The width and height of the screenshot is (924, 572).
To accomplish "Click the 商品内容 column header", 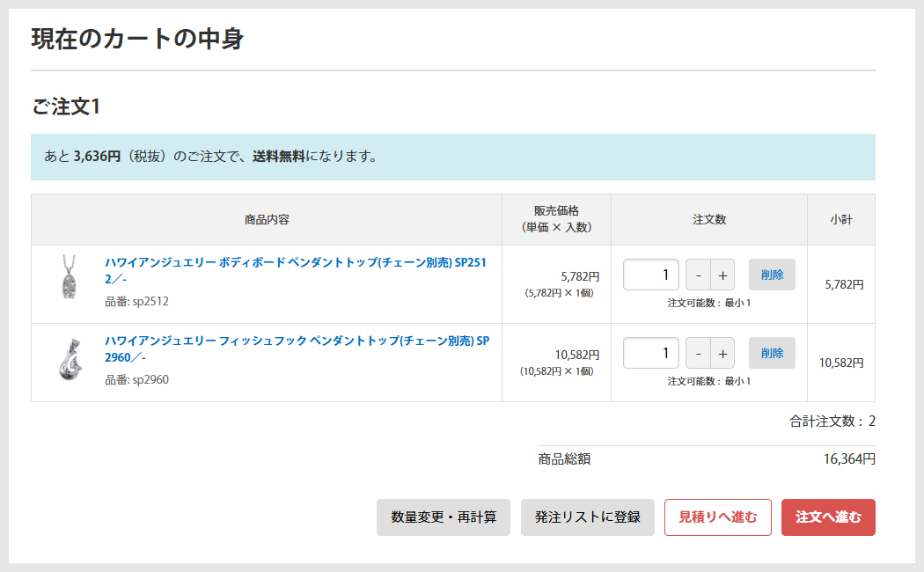I will pyautogui.click(x=267, y=220).
